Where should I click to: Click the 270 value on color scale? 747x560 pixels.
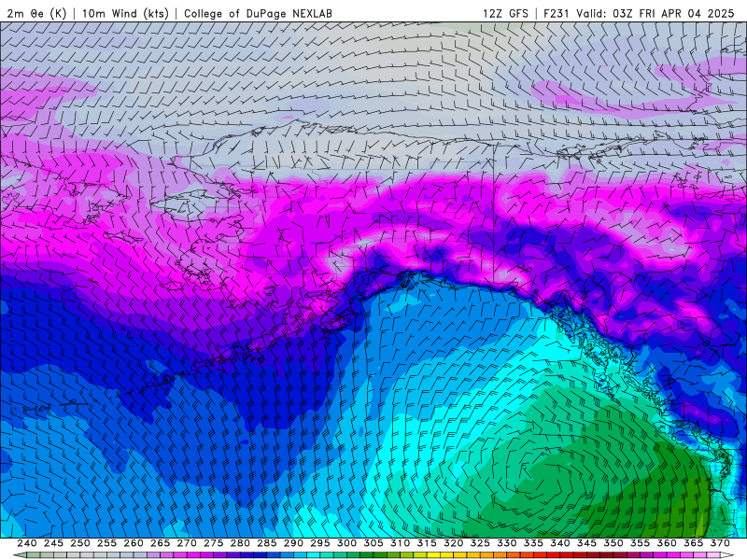[187, 543]
